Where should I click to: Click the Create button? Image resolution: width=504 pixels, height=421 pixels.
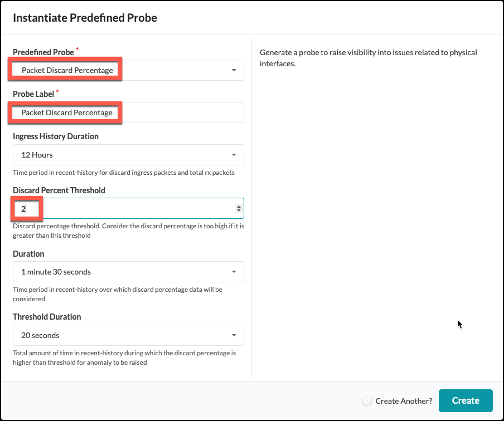466,400
